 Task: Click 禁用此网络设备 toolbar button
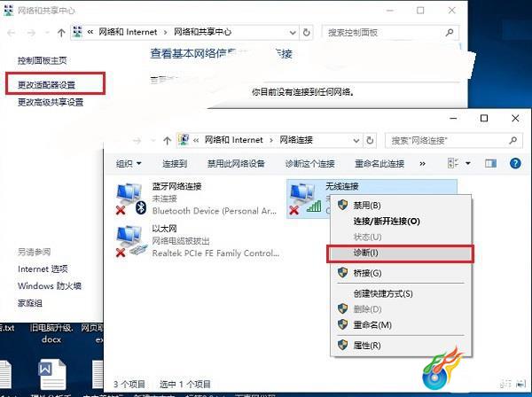coord(236,164)
